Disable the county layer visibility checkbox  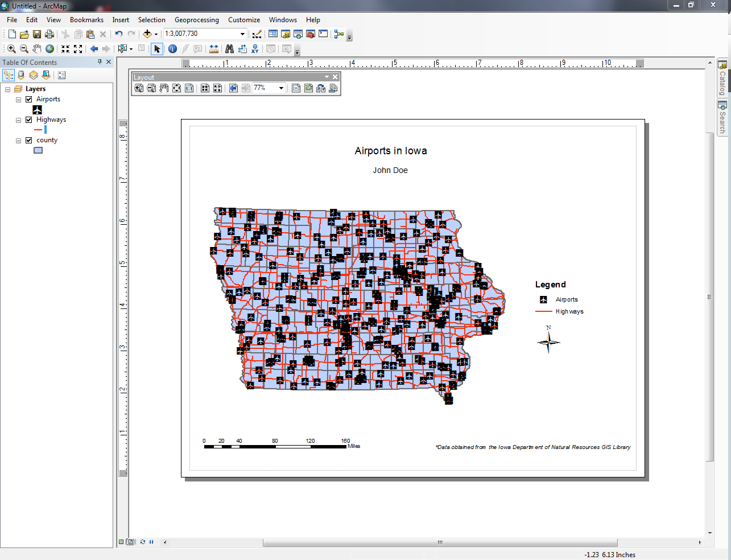(x=28, y=140)
